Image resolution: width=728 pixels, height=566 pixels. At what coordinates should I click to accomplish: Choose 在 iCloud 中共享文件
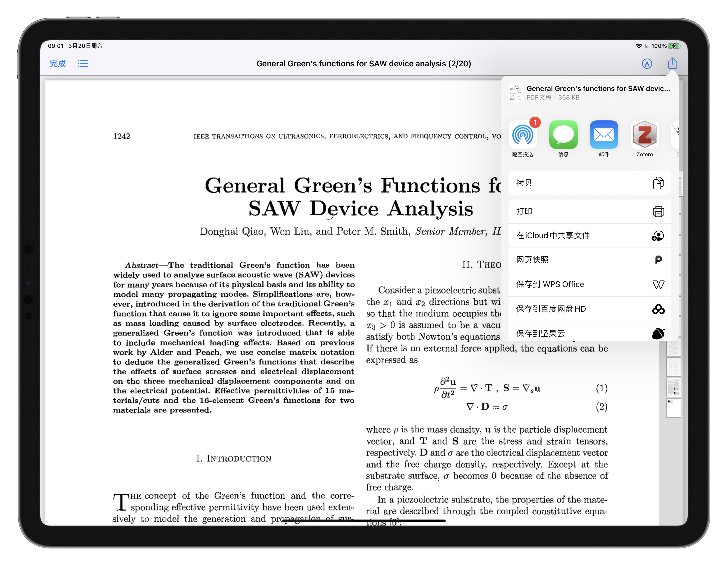pyautogui.click(x=589, y=235)
